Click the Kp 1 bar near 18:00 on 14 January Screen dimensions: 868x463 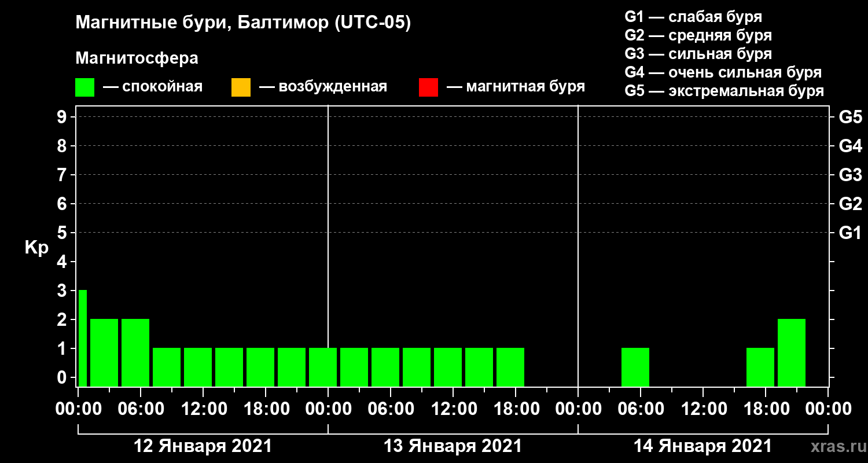[760, 367]
